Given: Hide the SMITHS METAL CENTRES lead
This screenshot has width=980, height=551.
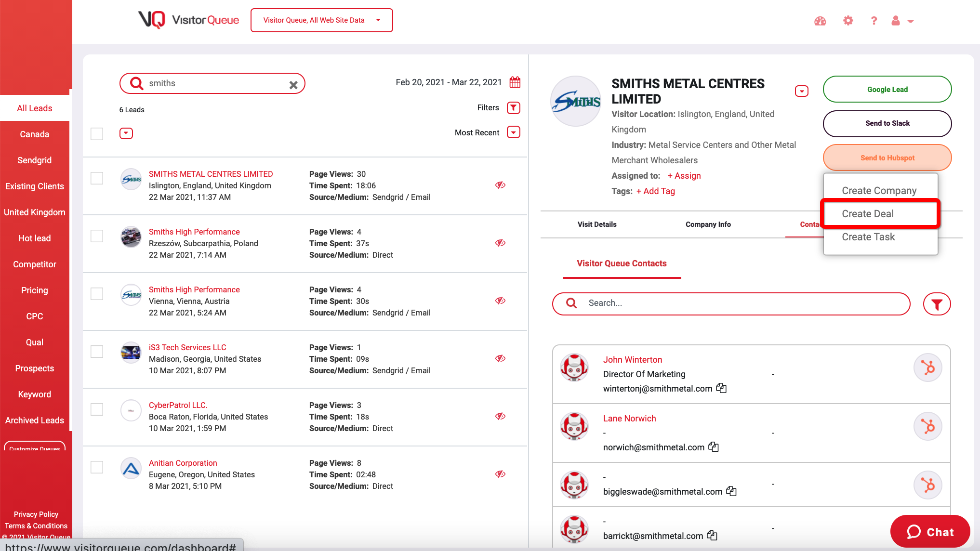Looking at the screenshot, I should click(x=500, y=185).
